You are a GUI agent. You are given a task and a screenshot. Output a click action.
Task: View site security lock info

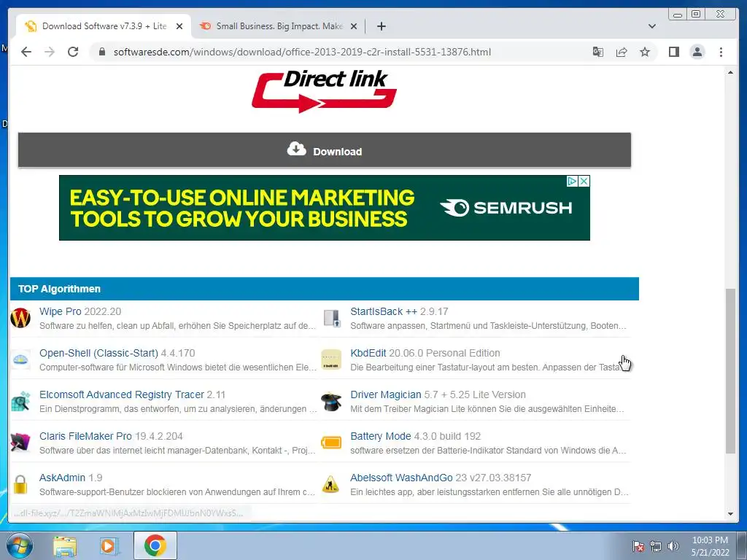101,52
